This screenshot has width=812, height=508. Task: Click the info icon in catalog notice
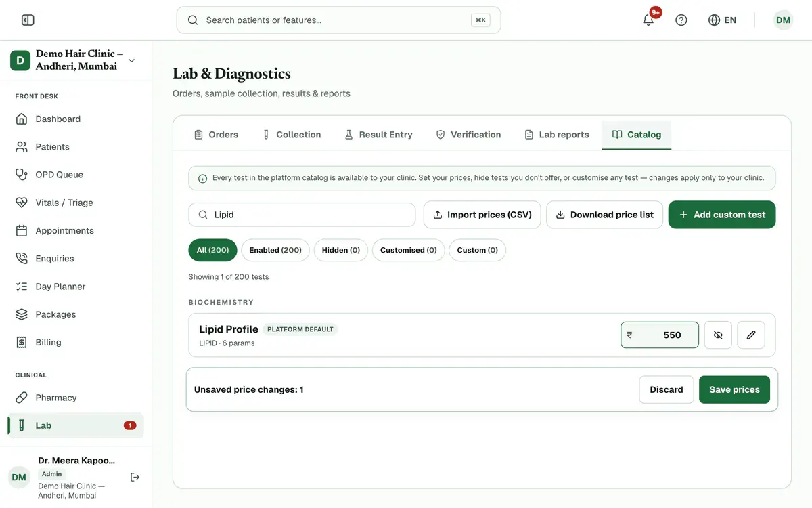(202, 179)
